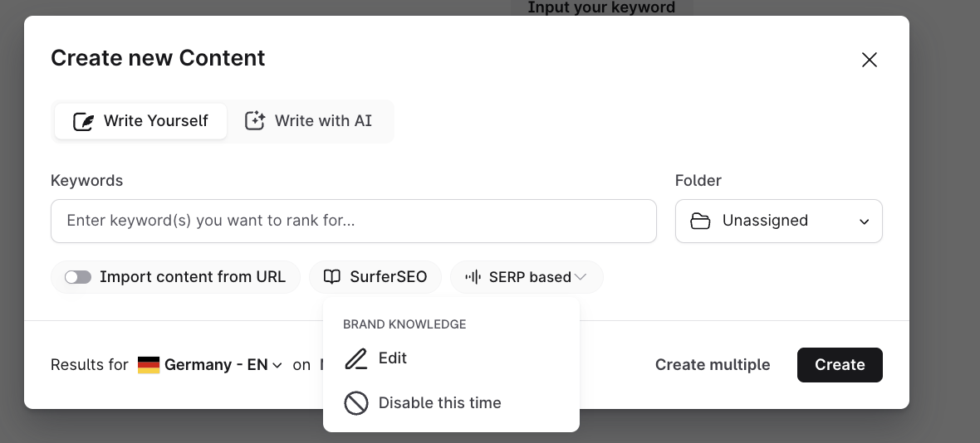Switch to the Write with AI tab
980x443 pixels.
[x=308, y=121]
